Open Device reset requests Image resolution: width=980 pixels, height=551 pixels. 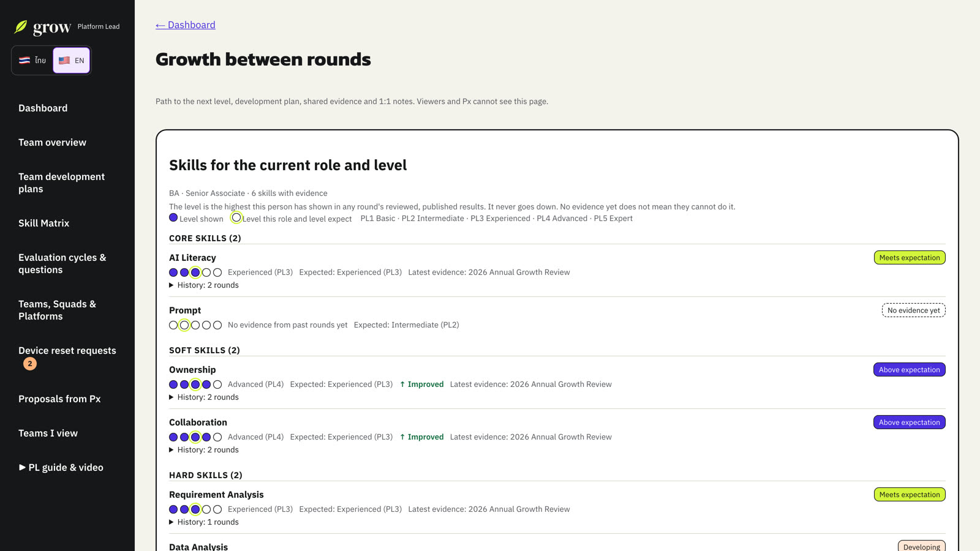[67, 351]
